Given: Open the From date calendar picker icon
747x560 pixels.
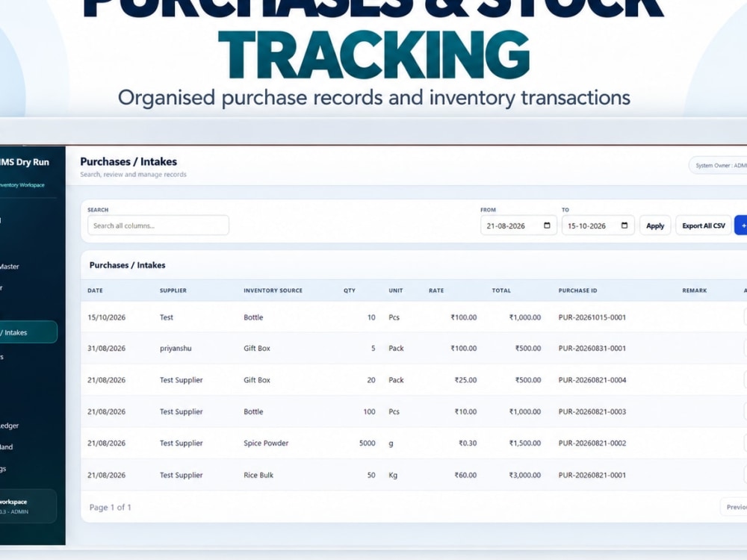Looking at the screenshot, I should (547, 225).
